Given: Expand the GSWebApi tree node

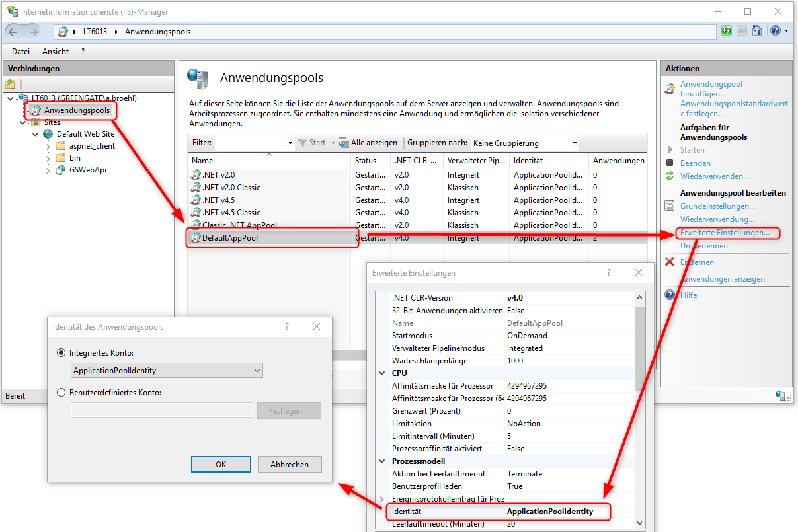Looking at the screenshot, I should 48,170.
